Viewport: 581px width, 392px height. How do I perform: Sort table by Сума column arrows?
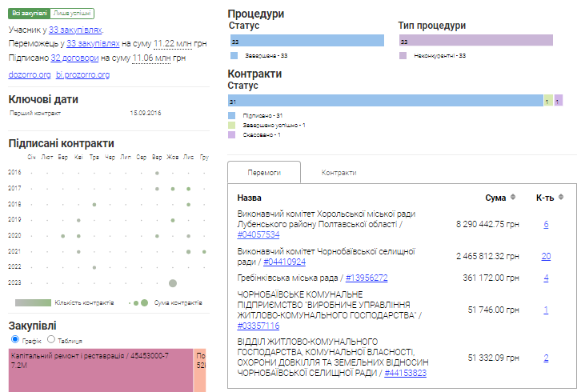pos(512,197)
